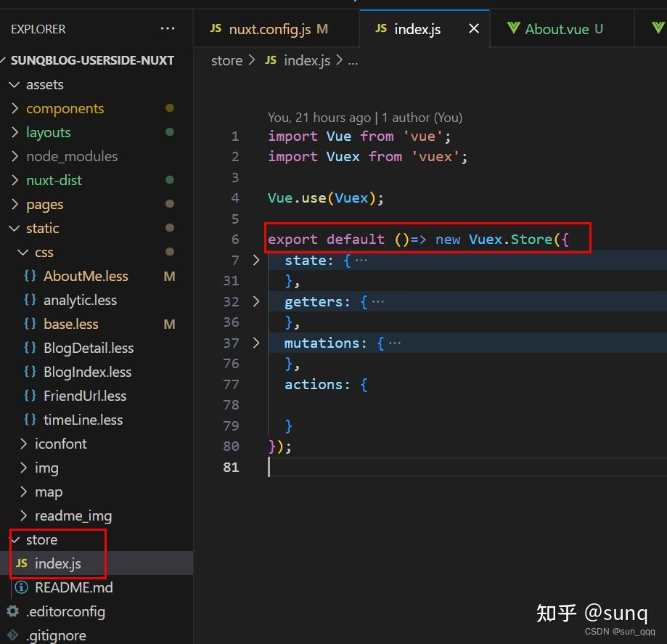Click JS icon in index.js breadcrumb
The width and height of the screenshot is (667, 644).
pos(271,60)
